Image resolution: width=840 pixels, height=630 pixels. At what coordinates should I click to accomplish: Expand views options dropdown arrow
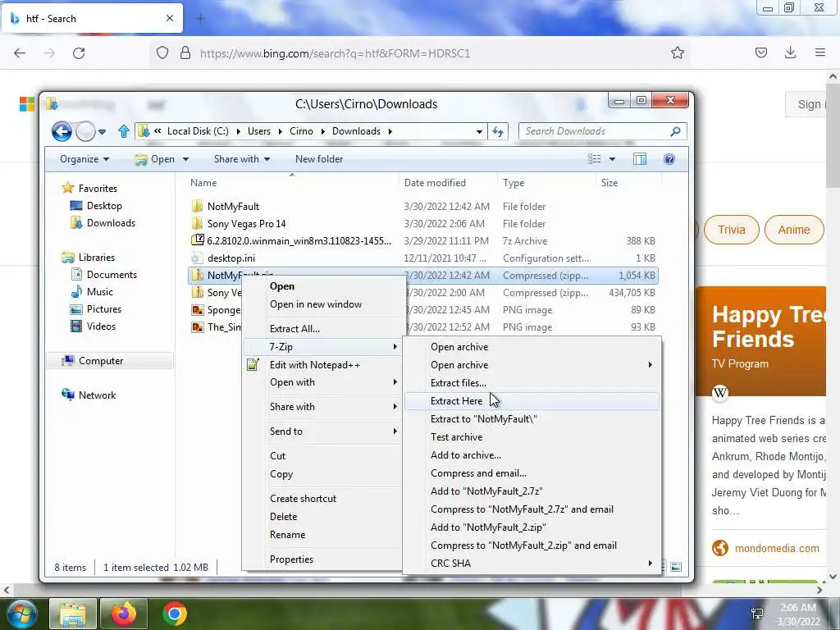[612, 159]
